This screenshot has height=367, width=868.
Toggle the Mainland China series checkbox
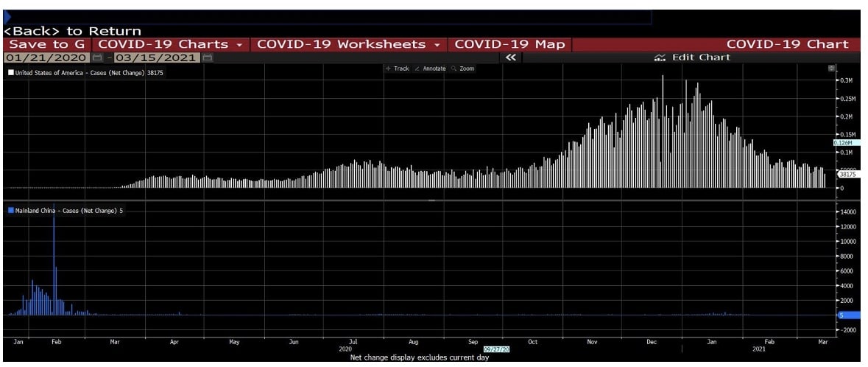[10, 211]
